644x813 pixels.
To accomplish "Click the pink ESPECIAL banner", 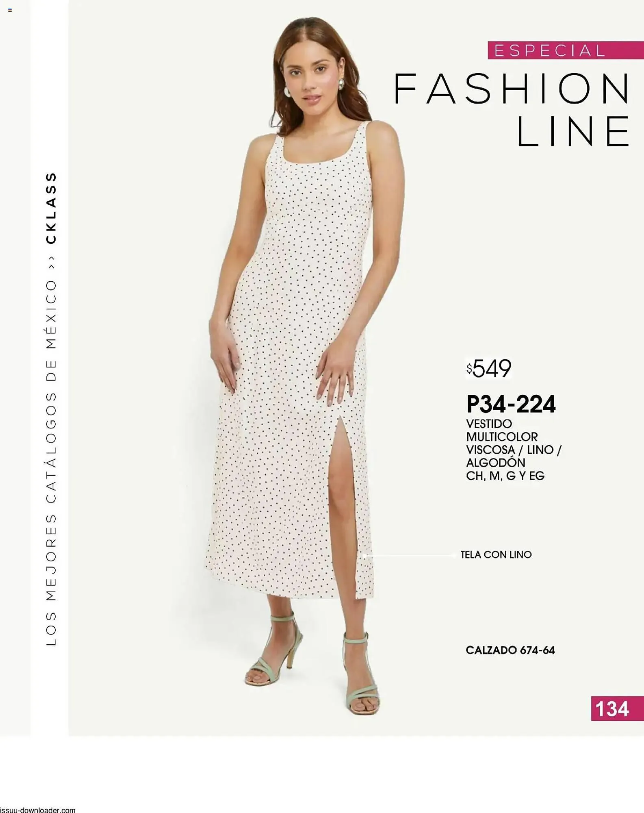I will tap(566, 50).
